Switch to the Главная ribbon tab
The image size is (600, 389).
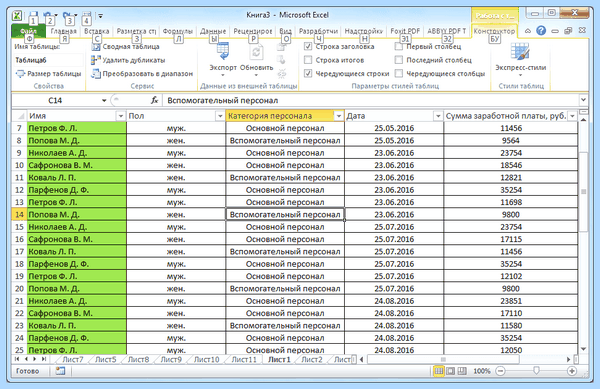64,31
